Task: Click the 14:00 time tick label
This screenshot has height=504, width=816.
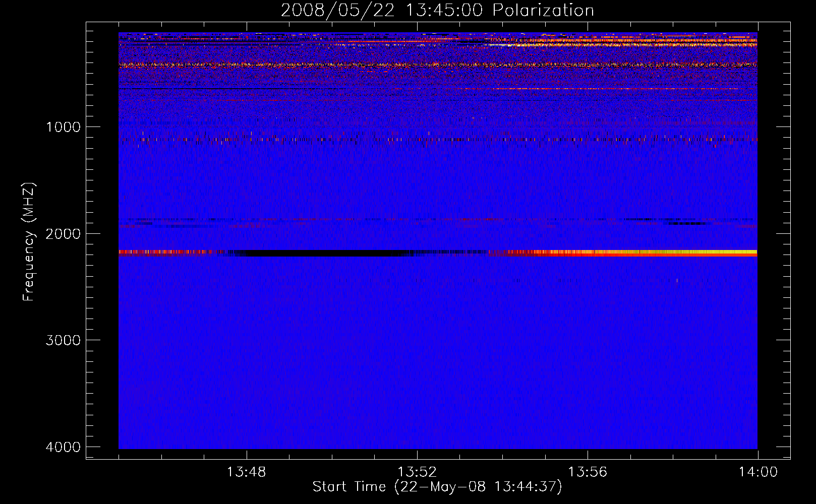Action: [757, 472]
